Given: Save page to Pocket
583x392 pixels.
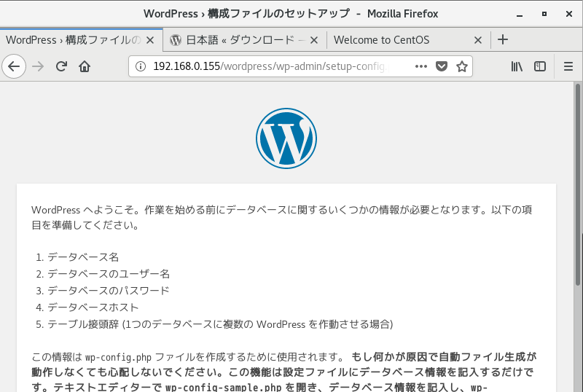Looking at the screenshot, I should pos(442,66).
